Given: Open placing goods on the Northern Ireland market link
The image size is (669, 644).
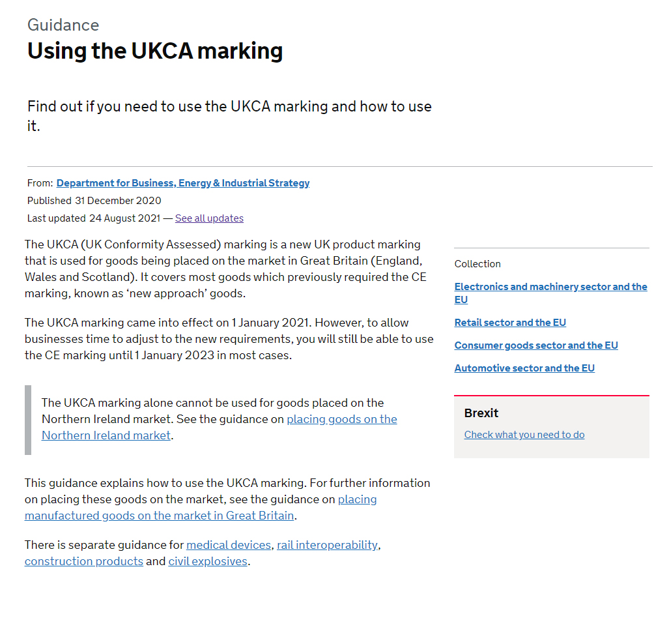Looking at the screenshot, I should coord(341,419).
